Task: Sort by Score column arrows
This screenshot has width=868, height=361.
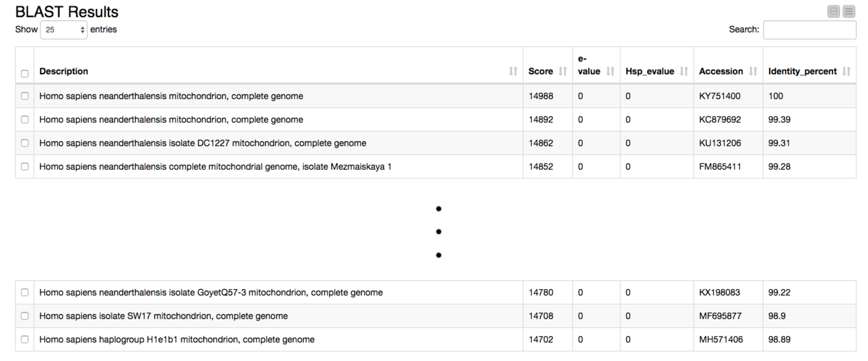Action: click(x=563, y=71)
